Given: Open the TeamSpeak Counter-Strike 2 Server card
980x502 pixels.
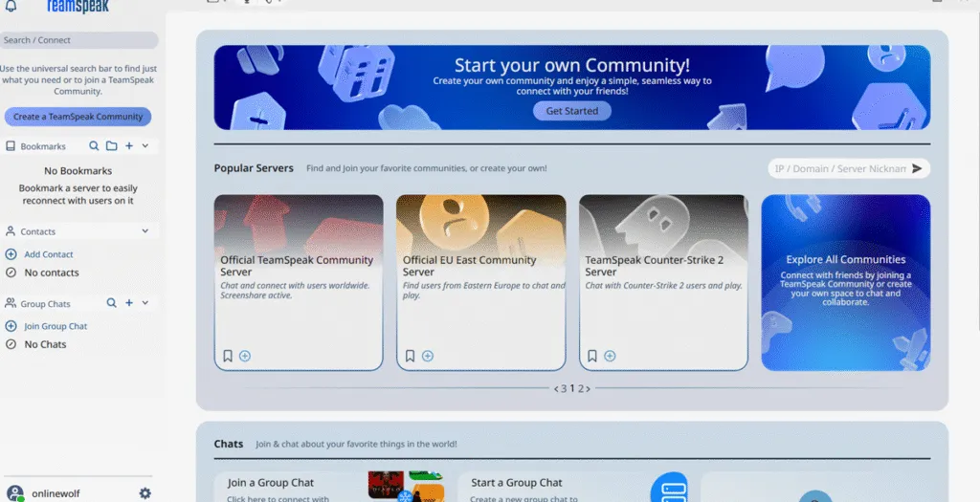Looking at the screenshot, I should 664,282.
